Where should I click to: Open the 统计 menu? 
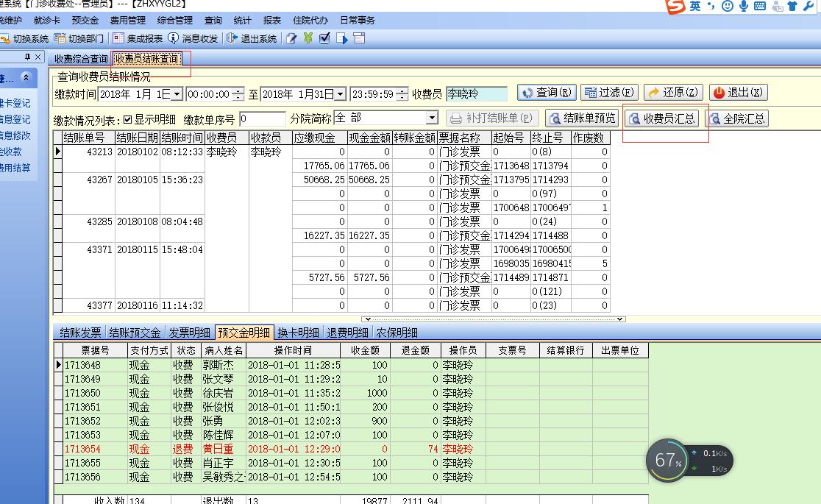click(242, 21)
